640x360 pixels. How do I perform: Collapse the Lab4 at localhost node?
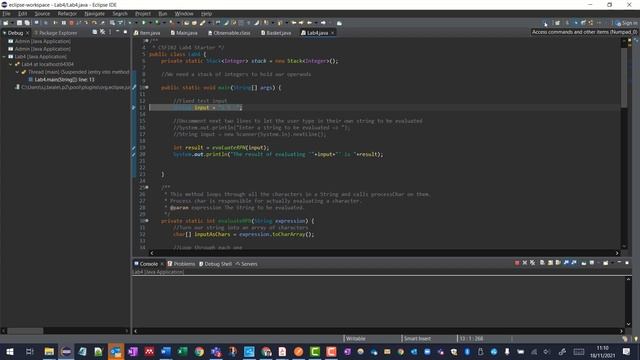tap(11, 64)
